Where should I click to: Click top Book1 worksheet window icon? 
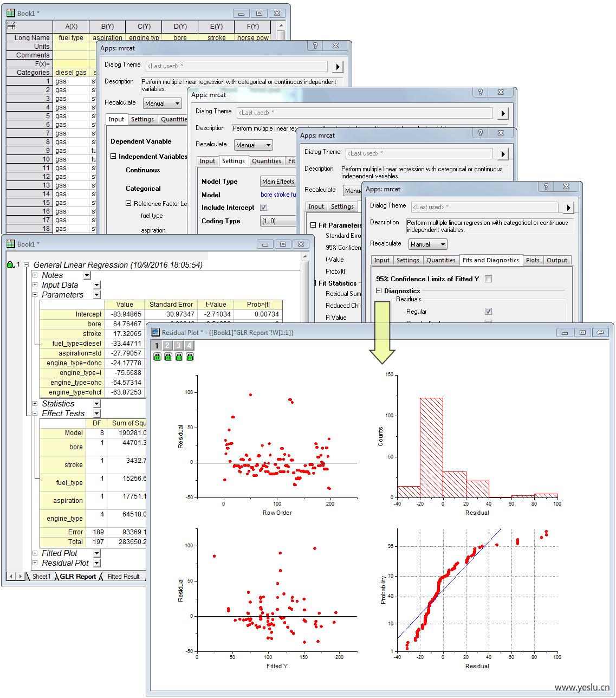(11, 13)
